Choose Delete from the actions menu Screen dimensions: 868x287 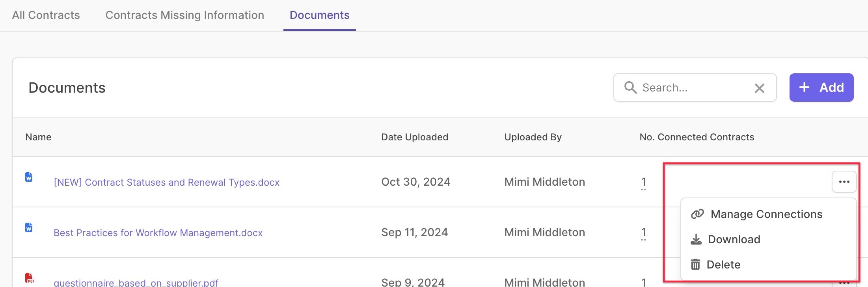click(x=715, y=265)
